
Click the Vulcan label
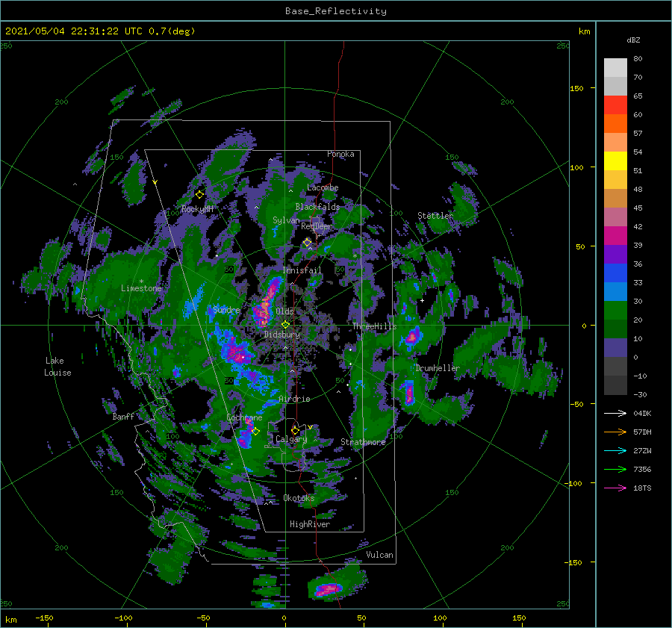(380, 555)
